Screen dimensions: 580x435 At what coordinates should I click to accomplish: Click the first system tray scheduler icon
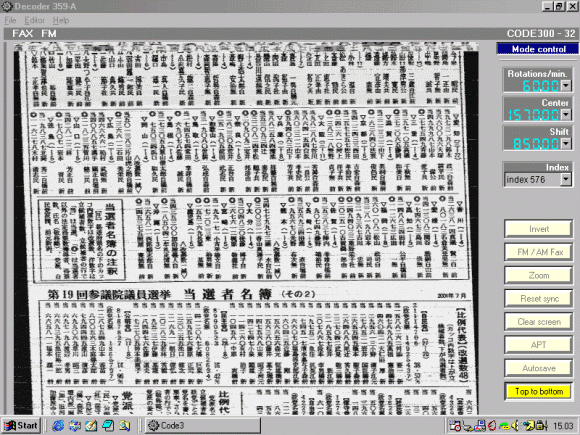pyautogui.click(x=455, y=426)
